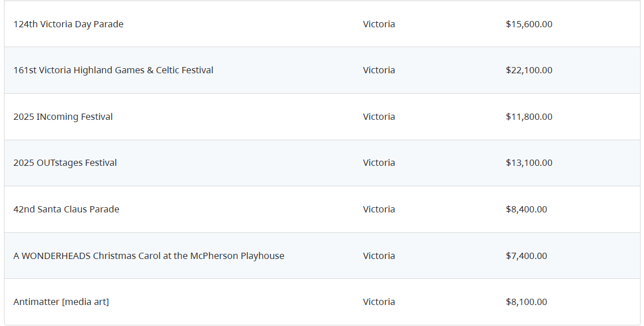644x326 pixels.
Task: Select the $22,100.00 amount
Action: click(x=529, y=70)
